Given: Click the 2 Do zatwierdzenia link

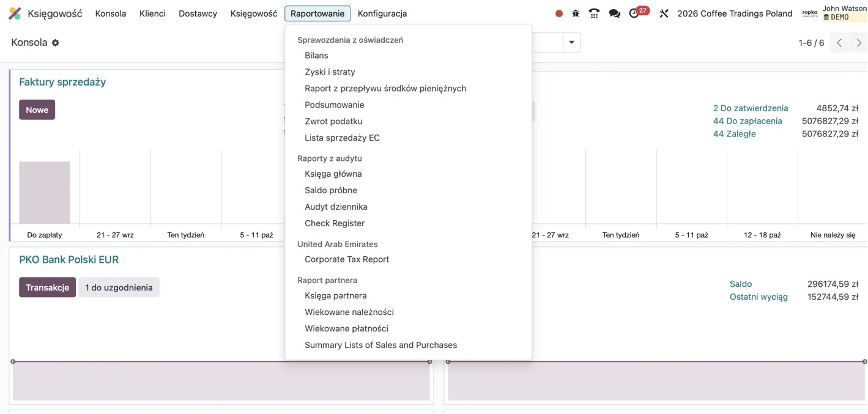Looking at the screenshot, I should click(x=751, y=108).
